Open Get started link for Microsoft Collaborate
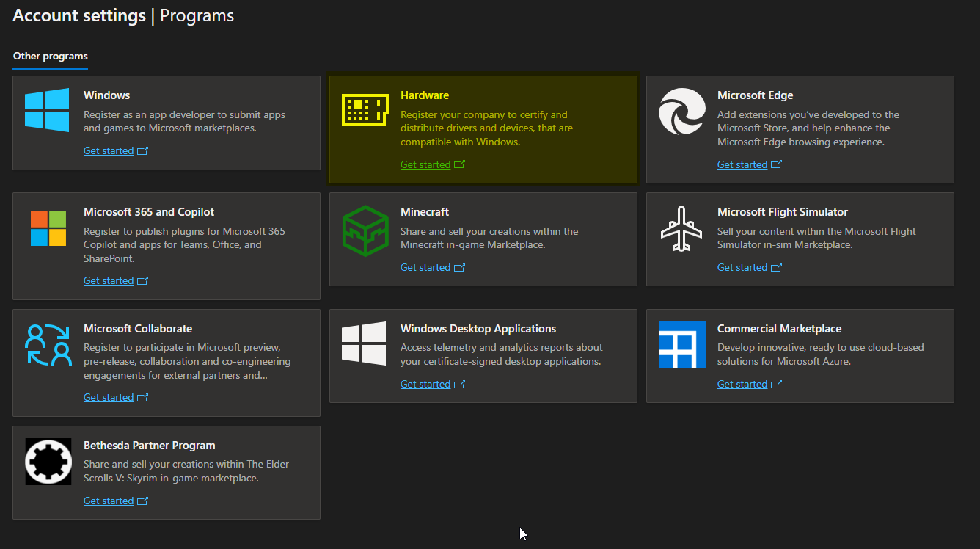The height and width of the screenshot is (549, 980). click(109, 398)
